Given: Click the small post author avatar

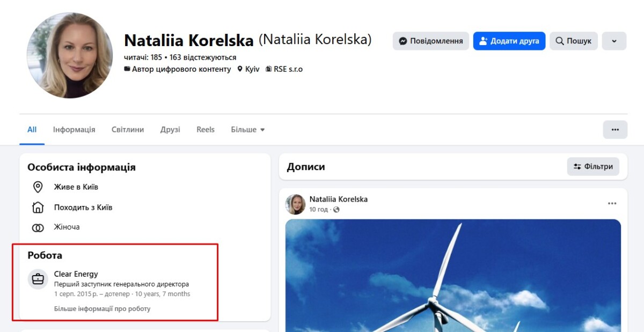Looking at the screenshot, I should 295,204.
